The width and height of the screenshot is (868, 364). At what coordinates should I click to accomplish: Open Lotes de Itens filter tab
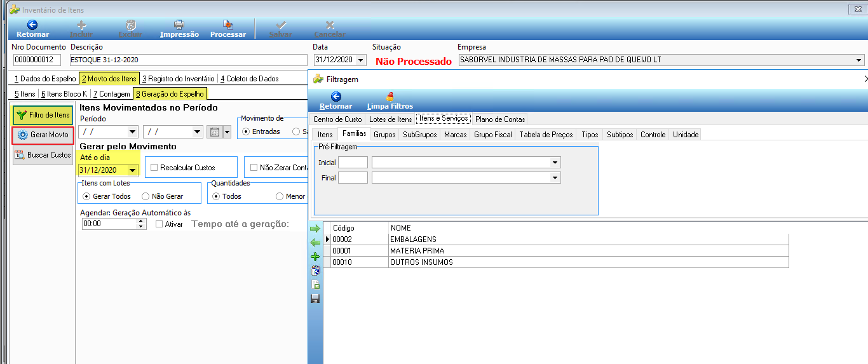point(390,119)
